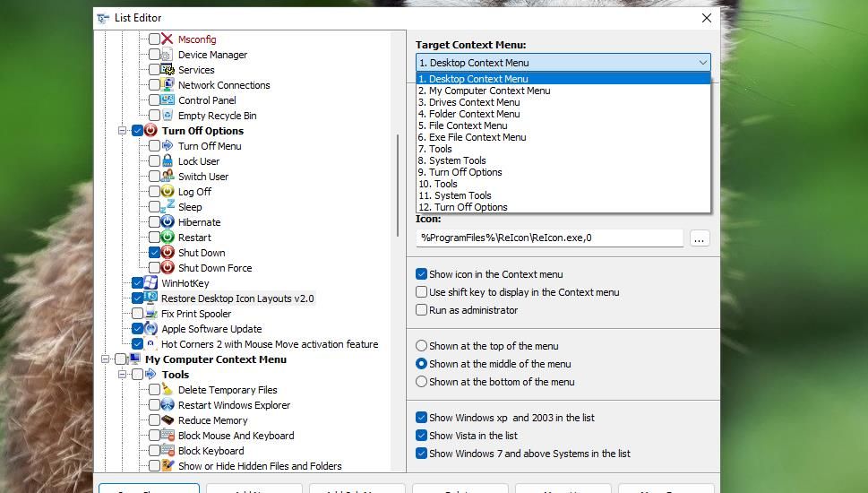Choose Folder Context Menu from the list
Viewport: 868px width, 493px height.
coord(474,114)
